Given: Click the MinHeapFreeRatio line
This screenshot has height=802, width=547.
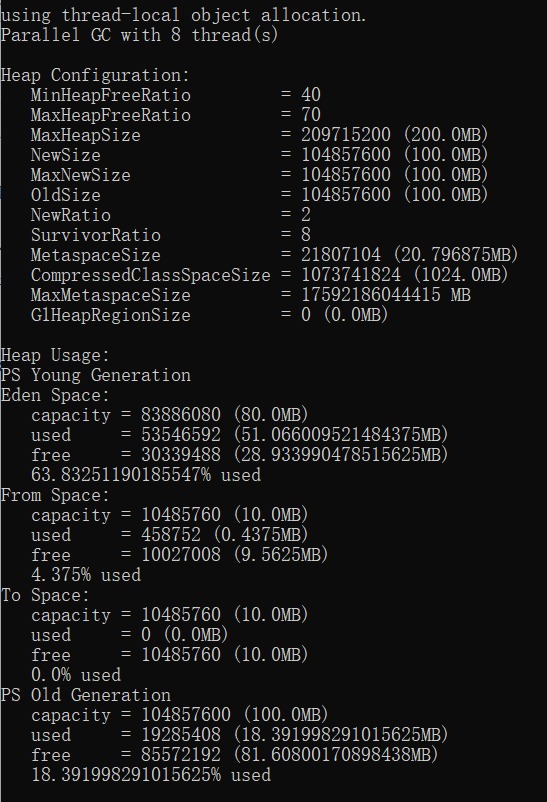Looking at the screenshot, I should tap(176, 95).
